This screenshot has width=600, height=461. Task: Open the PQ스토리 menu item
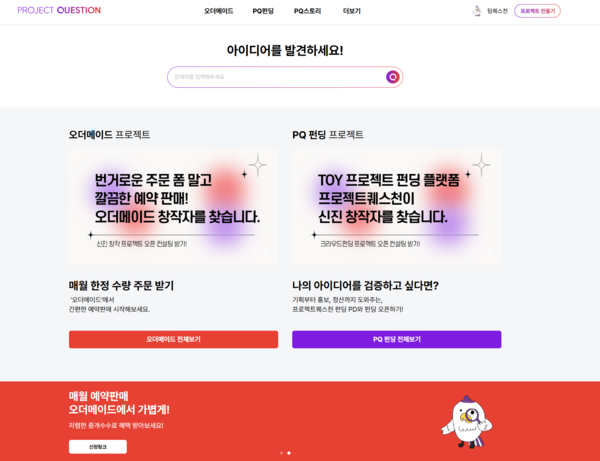click(307, 11)
